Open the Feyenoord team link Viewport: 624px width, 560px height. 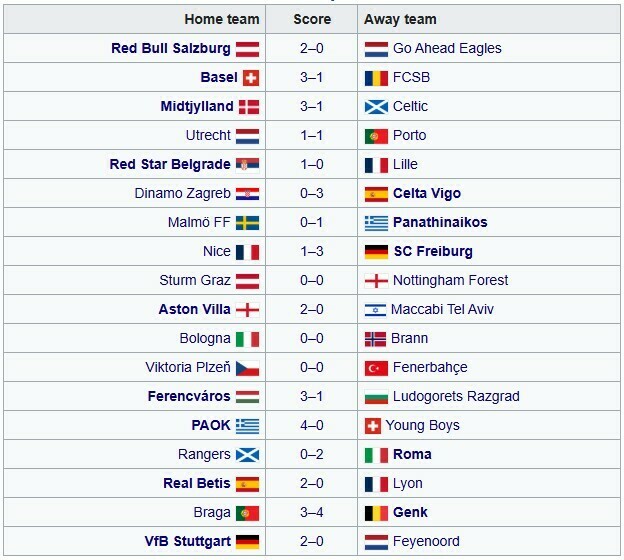[427, 541]
